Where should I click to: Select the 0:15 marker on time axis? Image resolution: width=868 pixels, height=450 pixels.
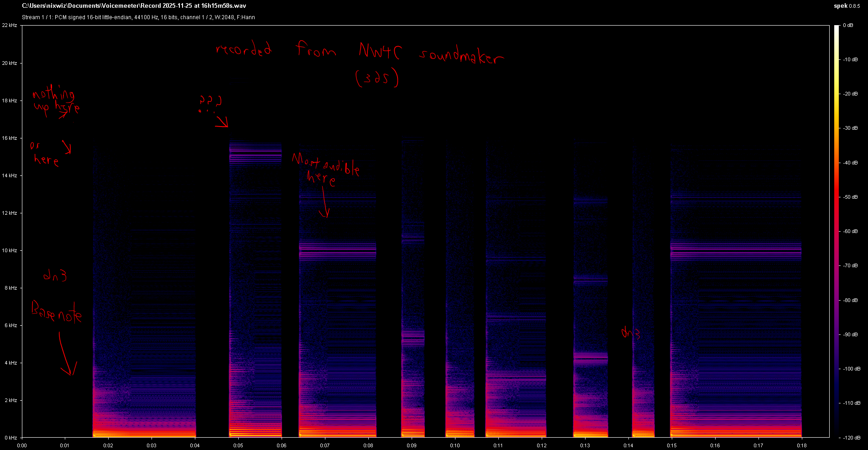coord(672,445)
